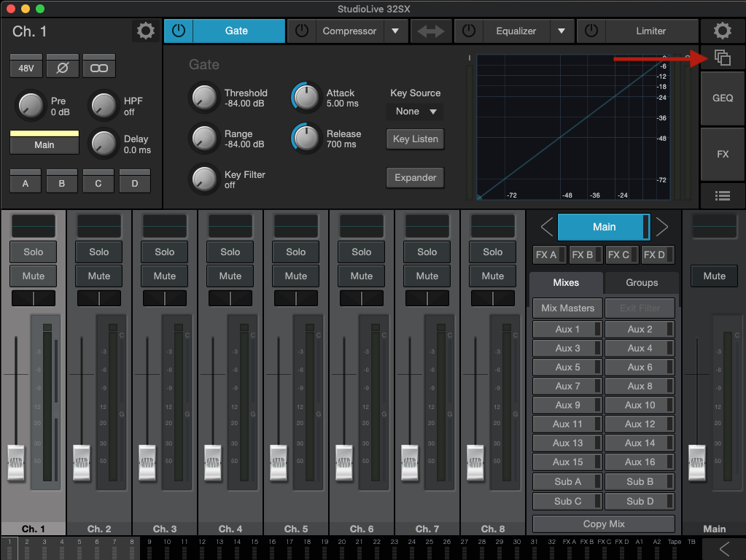
Task: Jump to channel 17 in overview strip
Action: coord(290,548)
